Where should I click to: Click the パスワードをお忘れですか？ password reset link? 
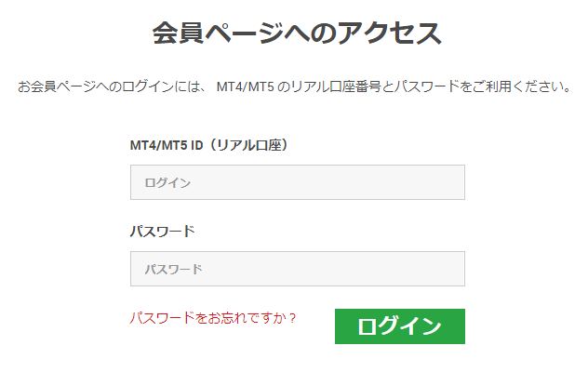[x=213, y=318]
